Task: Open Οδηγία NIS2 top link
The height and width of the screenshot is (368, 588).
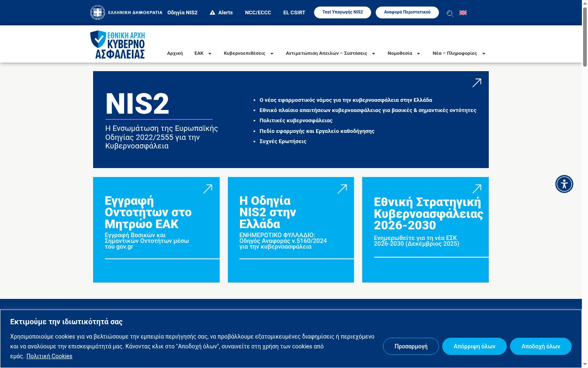Action: click(183, 13)
